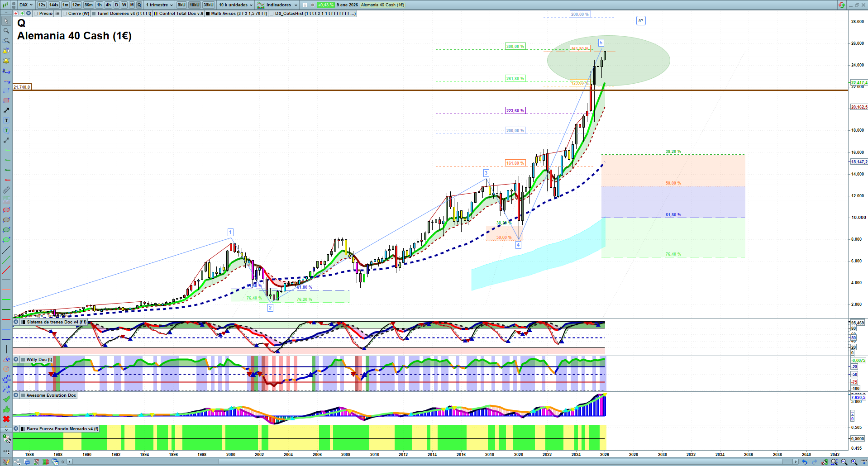The width and height of the screenshot is (868, 466).
Task: Select the speech bubble text tool
Action: [x=6, y=130]
